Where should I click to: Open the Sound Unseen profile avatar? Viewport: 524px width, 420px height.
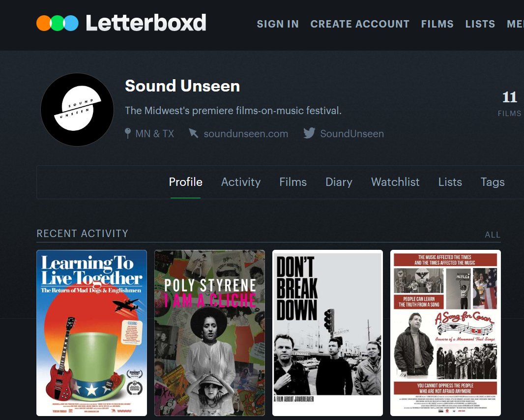(77, 109)
